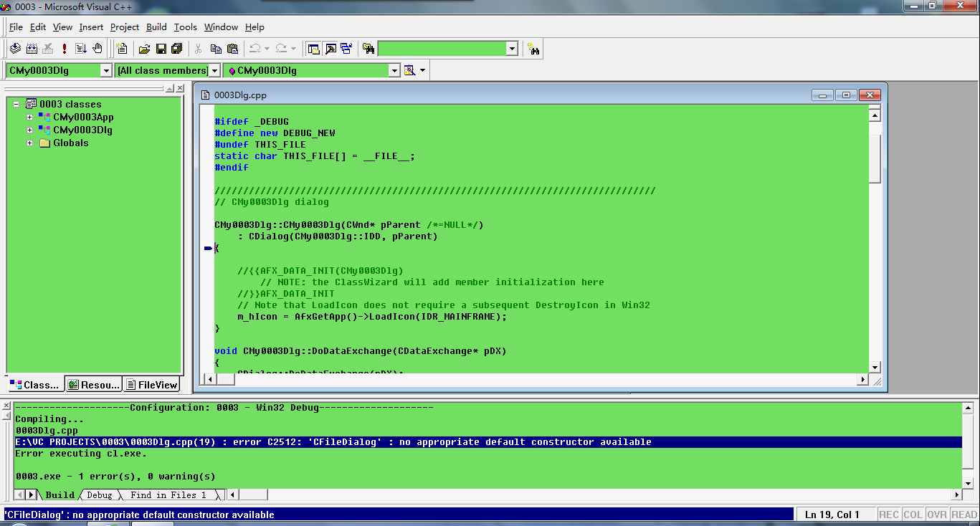
Task: Open the Project menu
Action: pos(125,27)
